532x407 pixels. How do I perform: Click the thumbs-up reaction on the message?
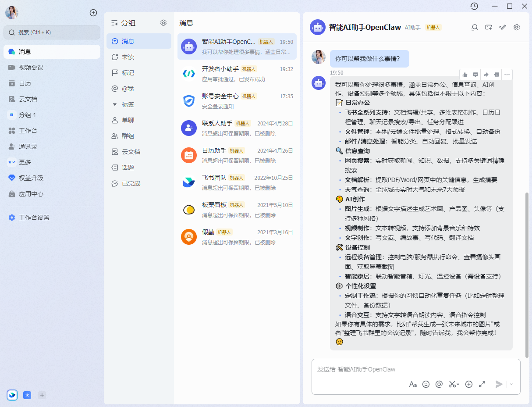(465, 75)
